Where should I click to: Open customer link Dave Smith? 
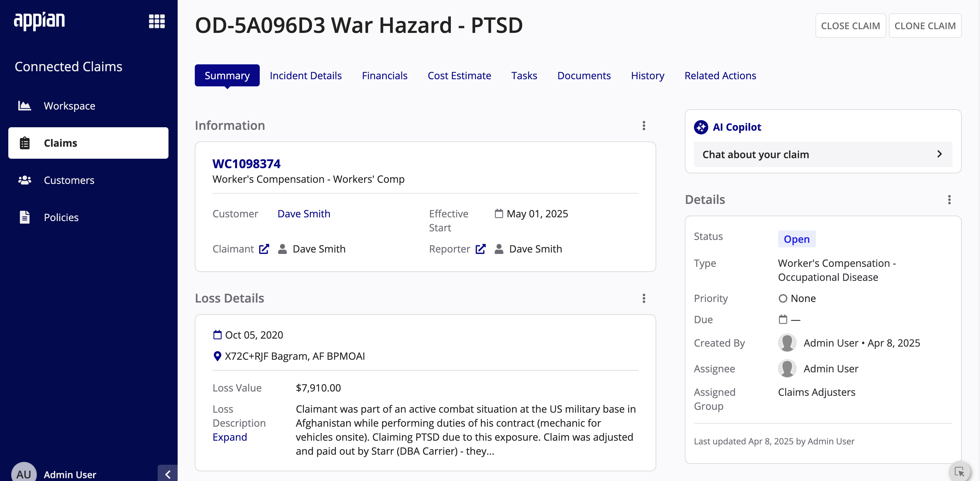304,214
